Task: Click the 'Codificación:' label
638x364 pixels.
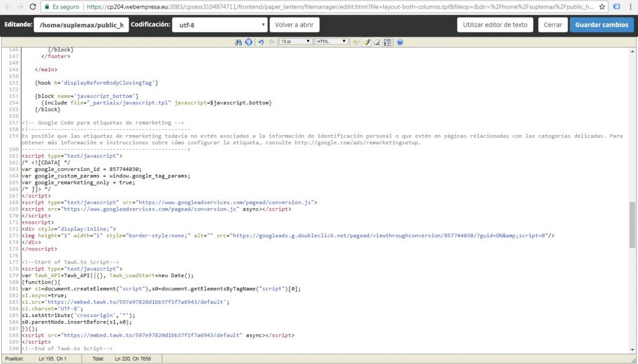Action: 151,24
